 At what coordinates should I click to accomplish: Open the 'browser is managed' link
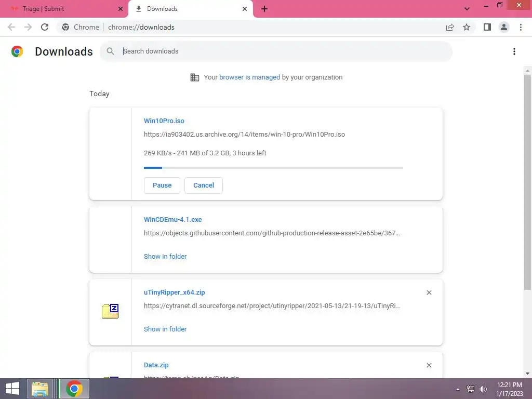click(x=250, y=77)
